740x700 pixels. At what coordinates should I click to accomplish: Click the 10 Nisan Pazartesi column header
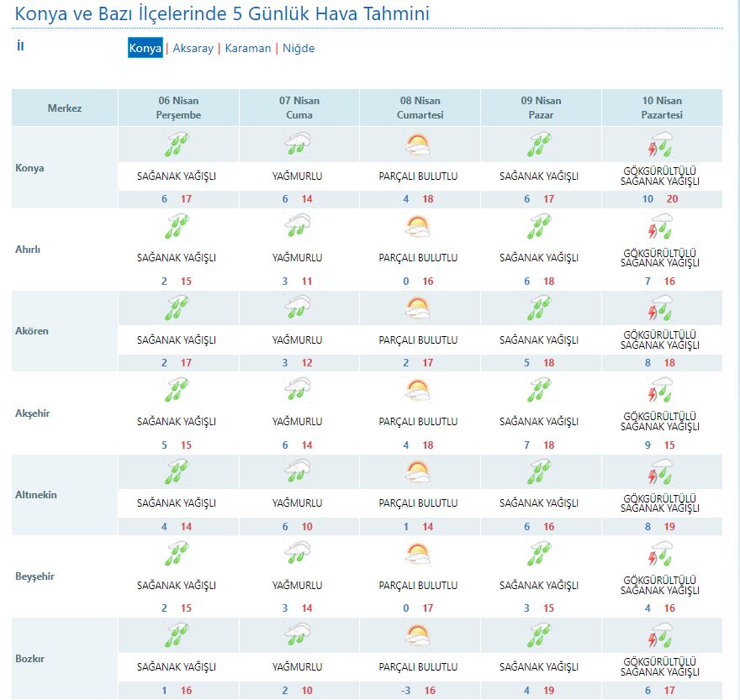click(662, 108)
